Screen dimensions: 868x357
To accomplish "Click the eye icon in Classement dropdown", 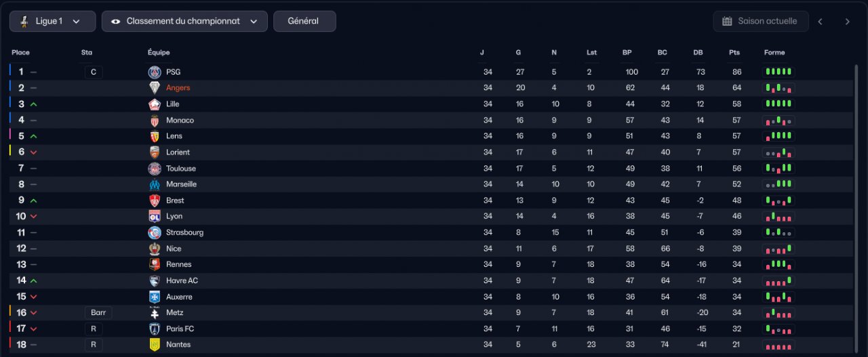I will pos(115,21).
